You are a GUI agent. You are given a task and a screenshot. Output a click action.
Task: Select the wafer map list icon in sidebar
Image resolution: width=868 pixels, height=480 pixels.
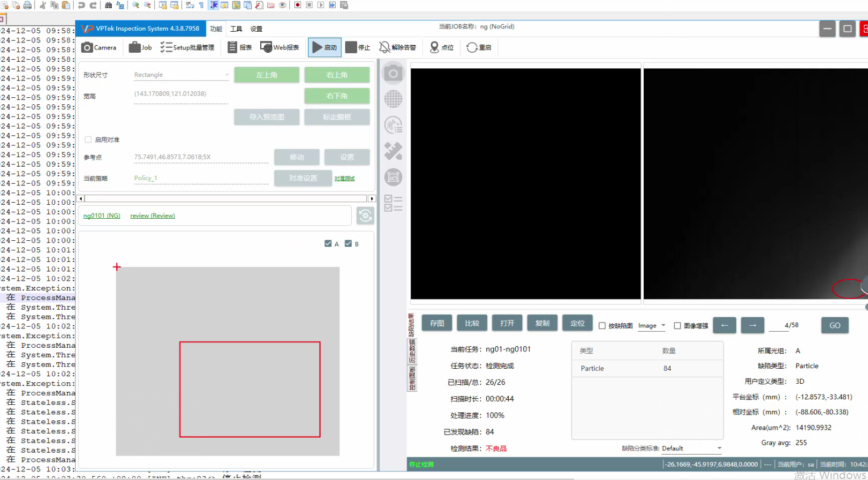tap(393, 125)
